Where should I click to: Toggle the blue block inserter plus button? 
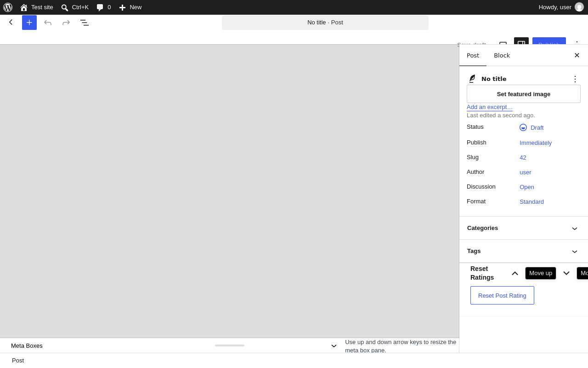coord(29,23)
